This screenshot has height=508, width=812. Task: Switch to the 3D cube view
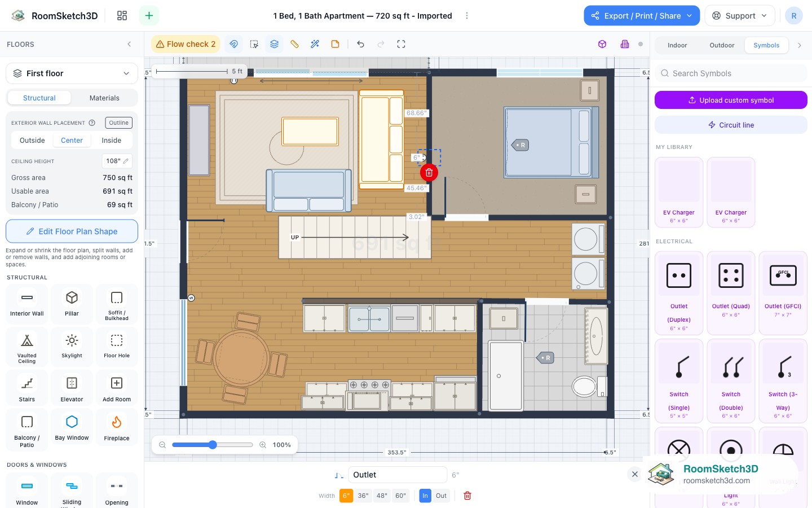pos(602,44)
